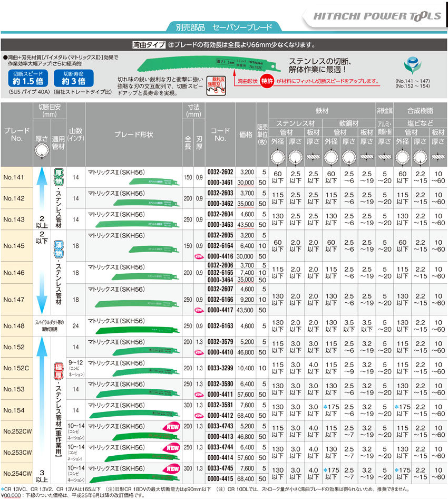Click the green 厚物 category badge
This screenshot has width=448, height=499.
(59, 178)
